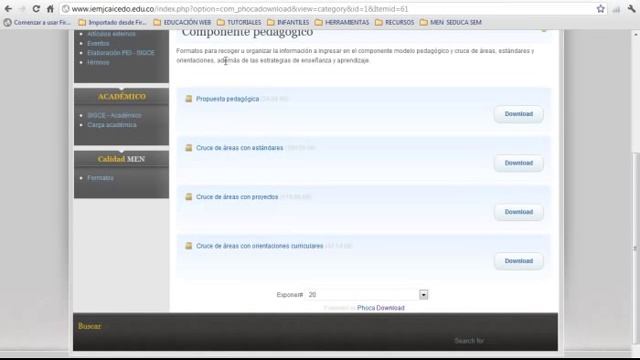Open the Formatos link under Calidad MEN
Viewport: 640px width, 360px height.
click(100, 178)
